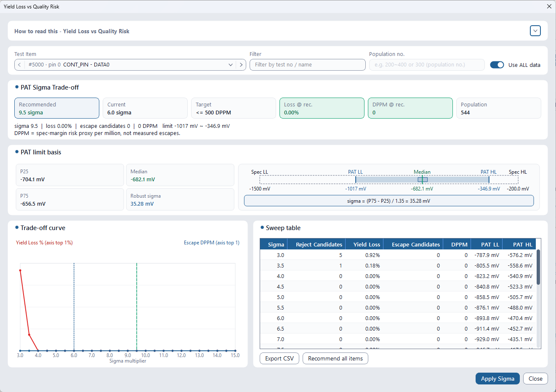Click the Population no. input field
556x392 pixels.
click(x=427, y=65)
